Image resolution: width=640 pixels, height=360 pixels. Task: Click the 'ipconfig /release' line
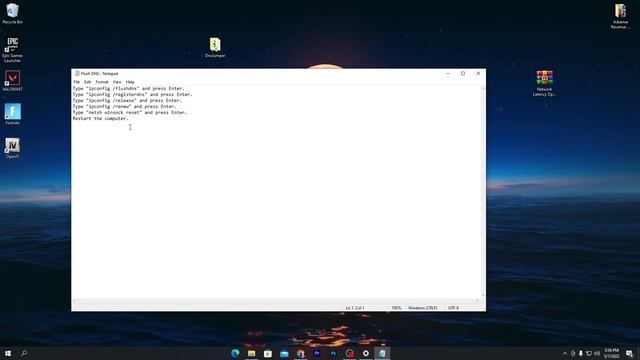tap(127, 100)
